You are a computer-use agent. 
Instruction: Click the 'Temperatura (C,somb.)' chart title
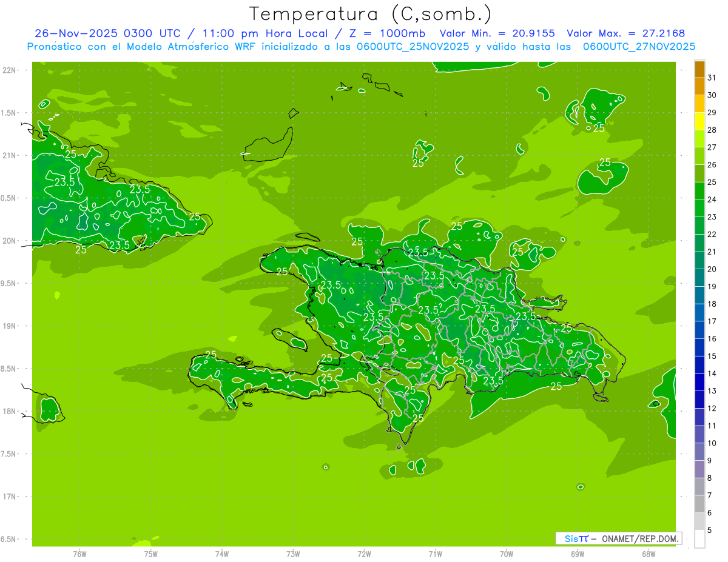[370, 15]
